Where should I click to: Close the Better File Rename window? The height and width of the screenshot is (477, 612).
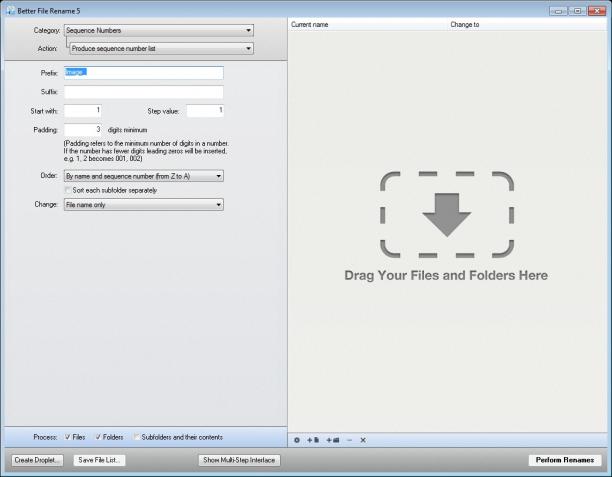(597, 11)
